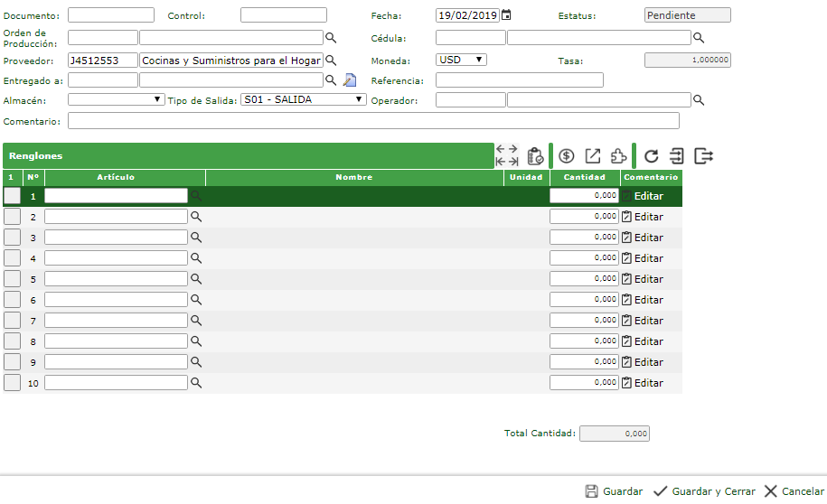This screenshot has width=827, height=504.
Task: Focus the Control input field
Action: pos(284,14)
